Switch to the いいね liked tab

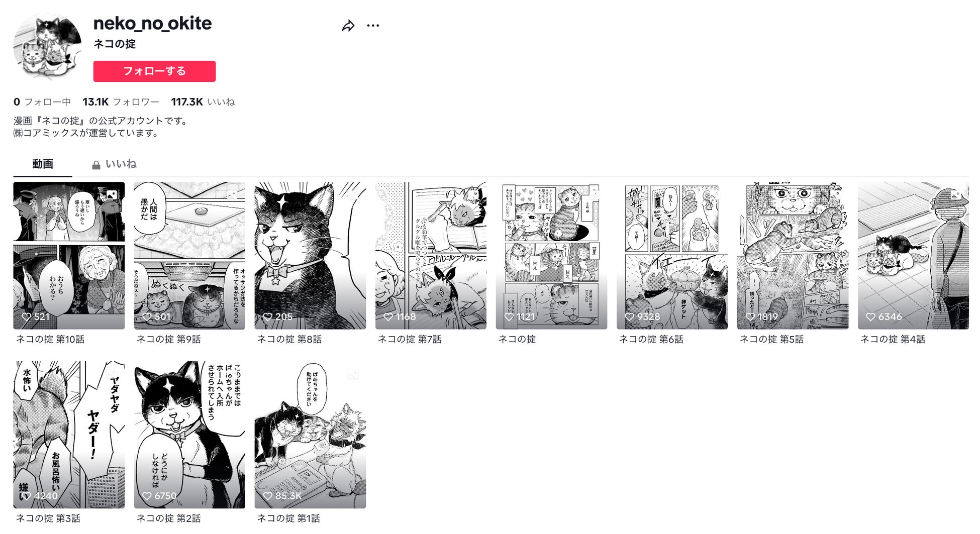[x=114, y=164]
